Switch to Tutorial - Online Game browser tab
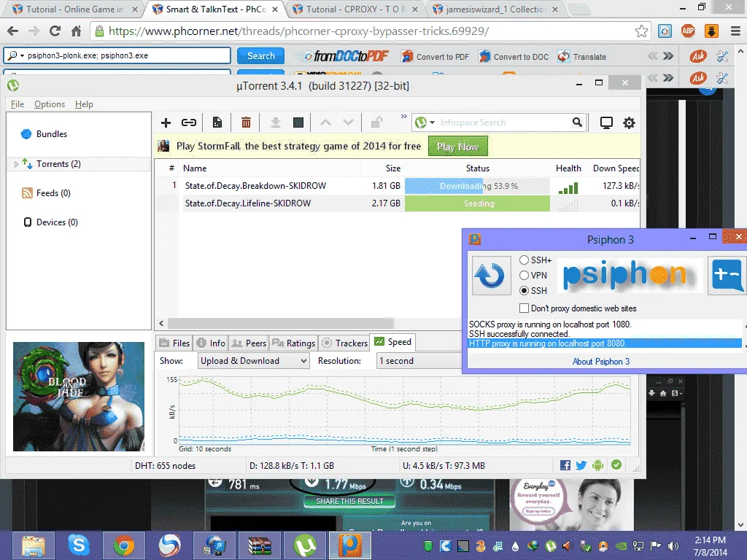This screenshot has height=560, width=747. click(x=74, y=9)
